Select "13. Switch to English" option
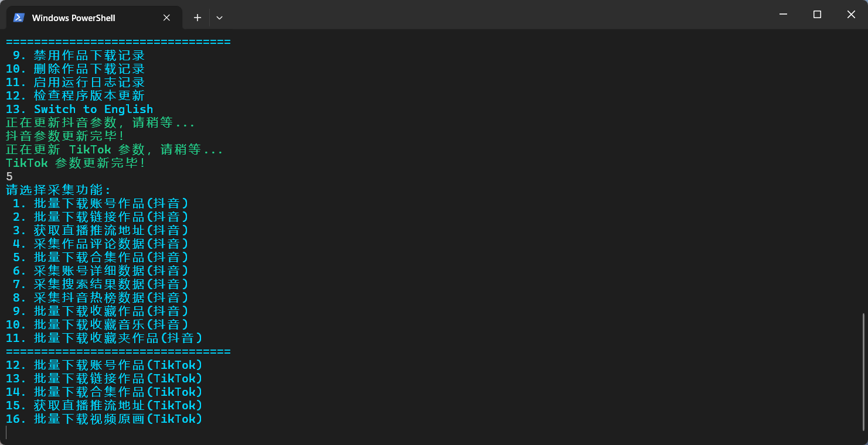This screenshot has height=445, width=868. [79, 109]
